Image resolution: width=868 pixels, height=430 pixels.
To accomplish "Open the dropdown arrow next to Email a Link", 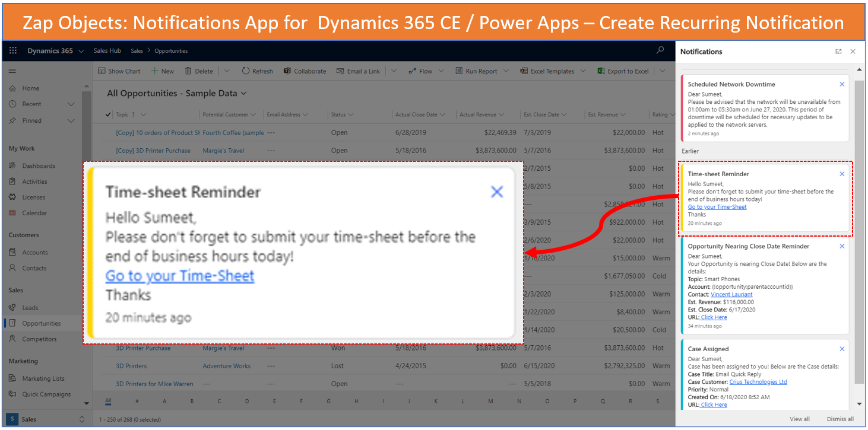I will 393,71.
